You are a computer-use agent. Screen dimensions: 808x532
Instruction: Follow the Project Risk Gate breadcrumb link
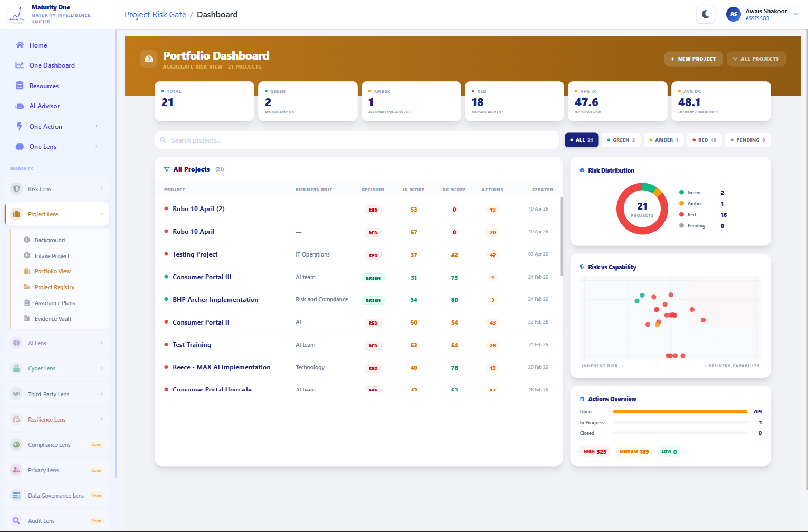pyautogui.click(x=155, y=14)
